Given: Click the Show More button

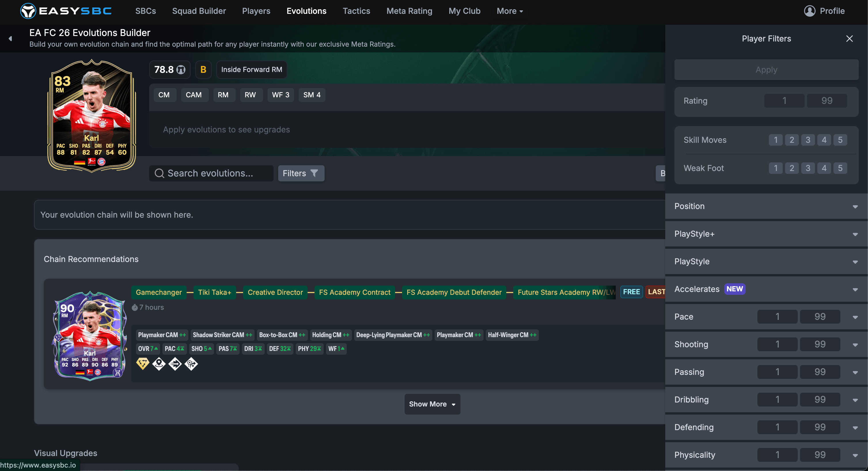Looking at the screenshot, I should [x=432, y=404].
